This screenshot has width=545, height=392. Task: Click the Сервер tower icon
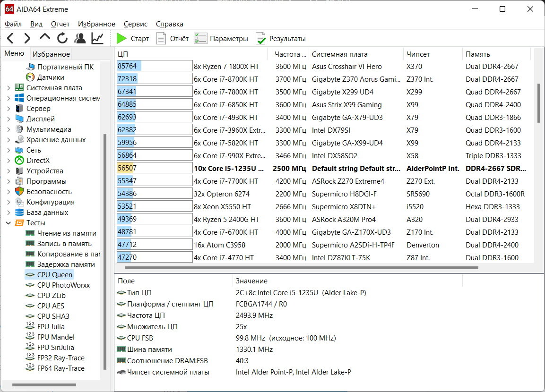tap(19, 108)
